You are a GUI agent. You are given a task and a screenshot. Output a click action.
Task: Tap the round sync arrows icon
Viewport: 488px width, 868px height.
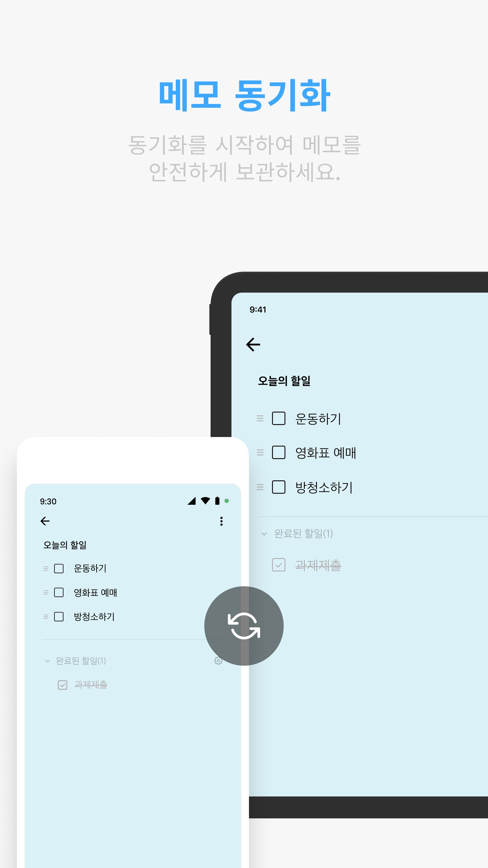pyautogui.click(x=244, y=626)
